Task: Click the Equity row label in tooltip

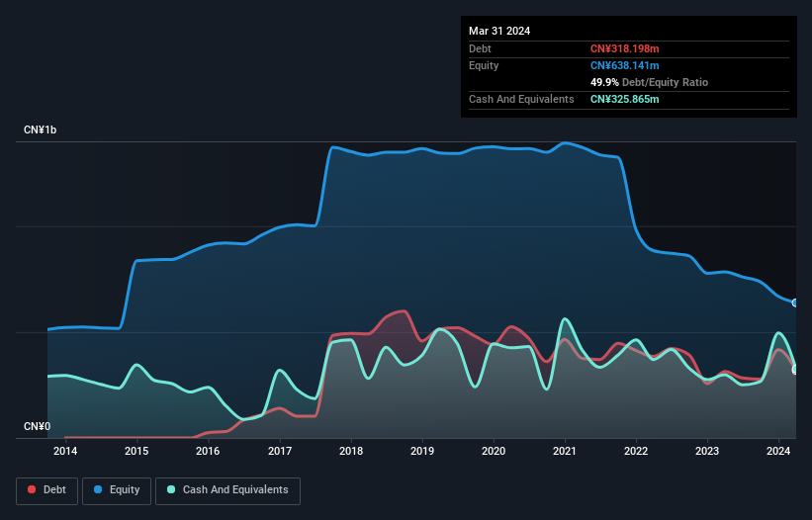Action: [484, 65]
